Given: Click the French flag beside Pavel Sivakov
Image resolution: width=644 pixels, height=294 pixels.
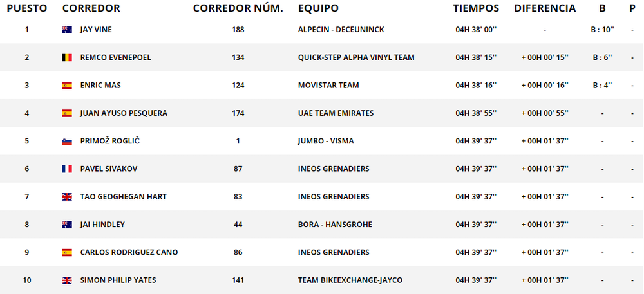Looking at the screenshot, I should [67, 169].
